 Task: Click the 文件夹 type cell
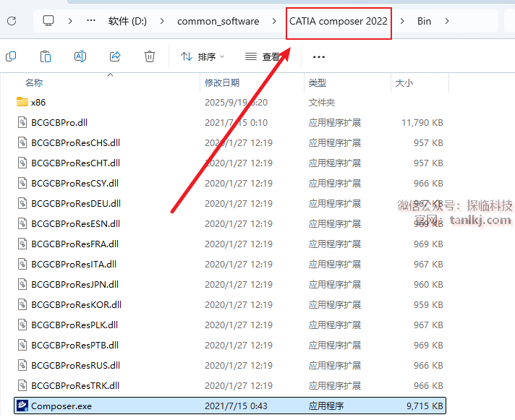click(322, 103)
